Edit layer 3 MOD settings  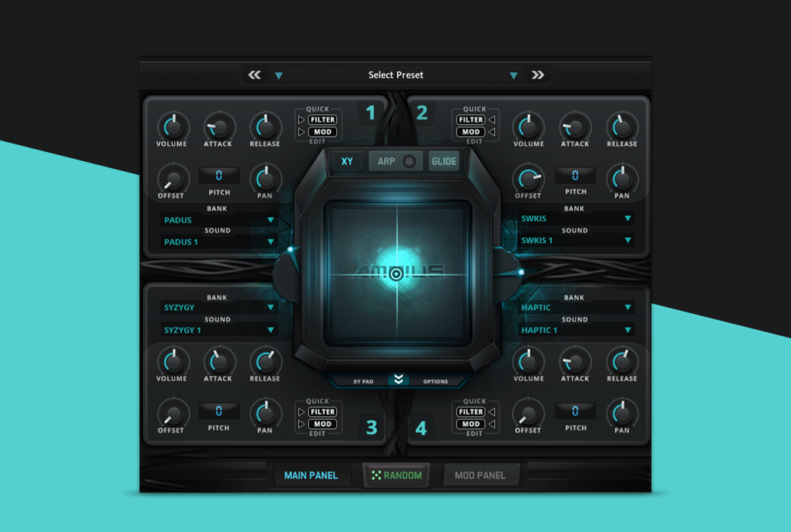(322, 424)
